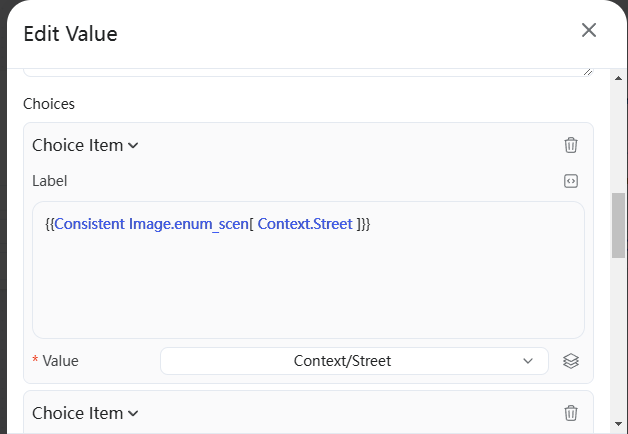
Task: Collapse the first Choice Item section
Action: 85,145
